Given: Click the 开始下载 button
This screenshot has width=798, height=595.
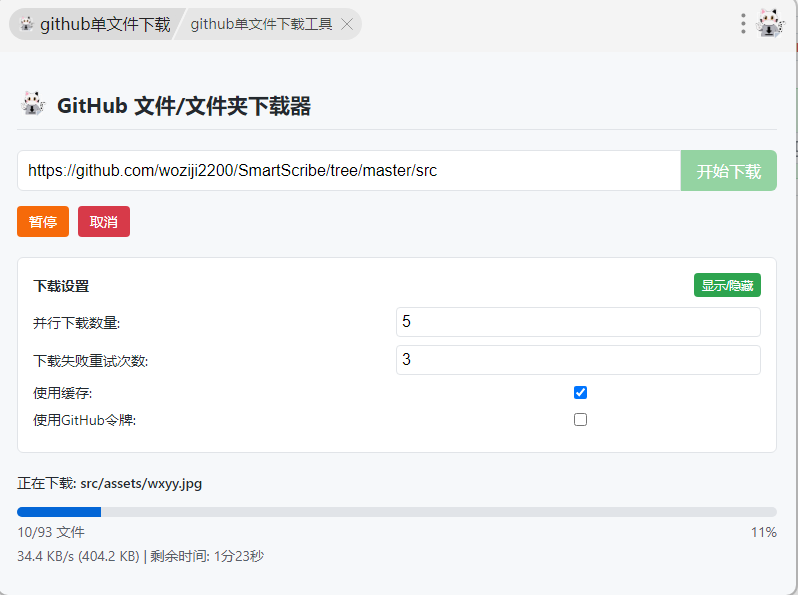Looking at the screenshot, I should pos(728,171).
